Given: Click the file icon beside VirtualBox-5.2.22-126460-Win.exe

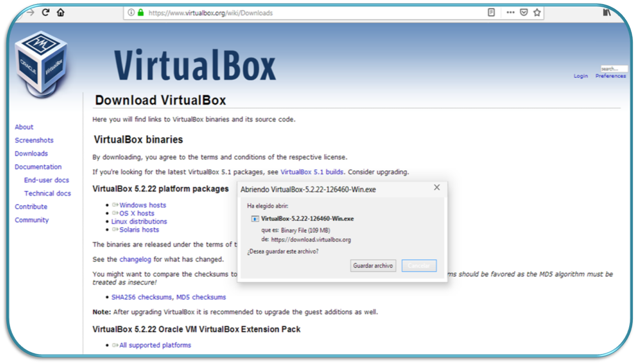Looking at the screenshot, I should (255, 218).
